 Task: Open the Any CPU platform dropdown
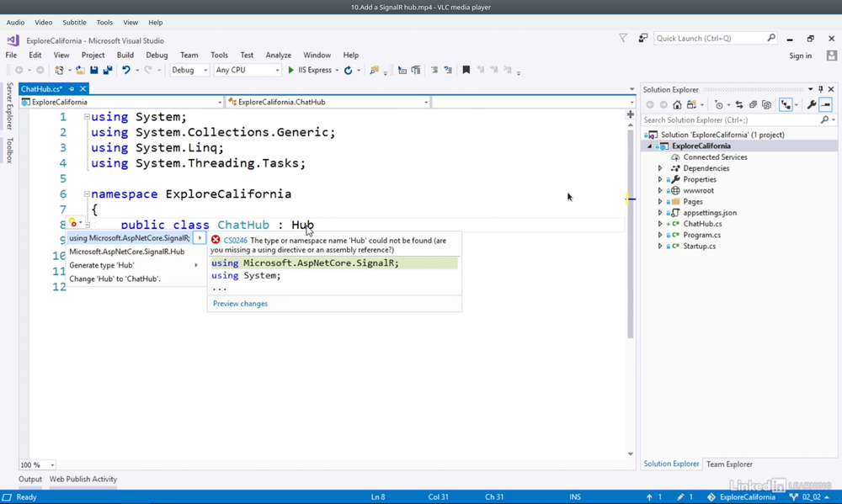click(x=247, y=71)
